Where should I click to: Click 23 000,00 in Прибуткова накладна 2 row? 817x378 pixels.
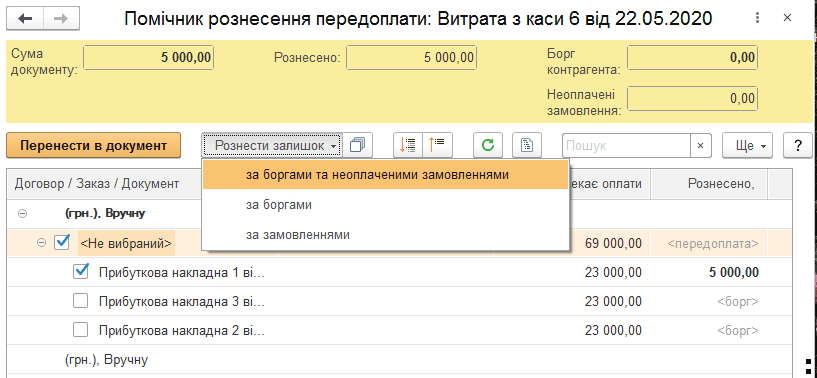tap(613, 331)
